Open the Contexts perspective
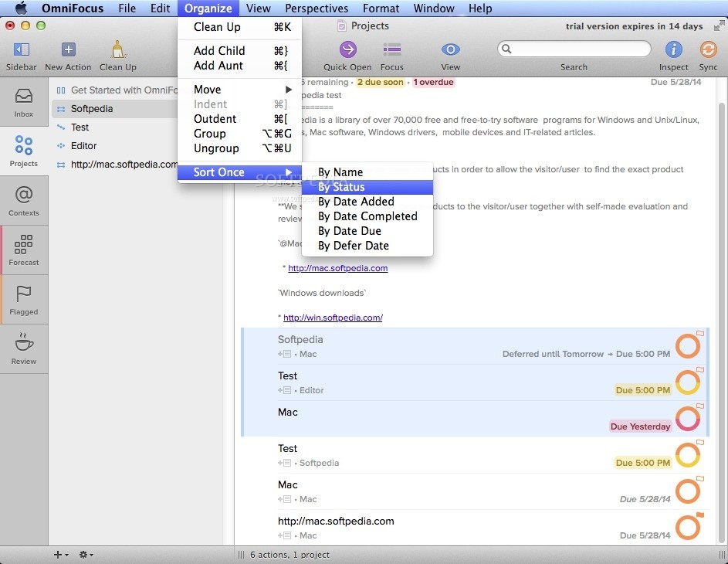 point(24,201)
